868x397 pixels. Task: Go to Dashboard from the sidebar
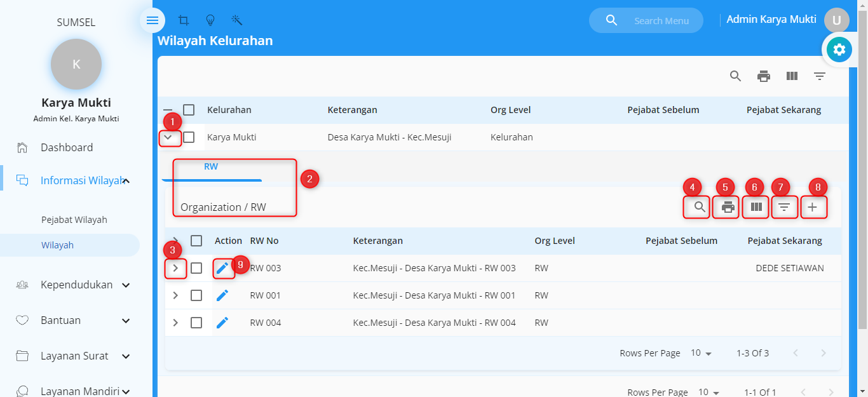[x=67, y=147]
